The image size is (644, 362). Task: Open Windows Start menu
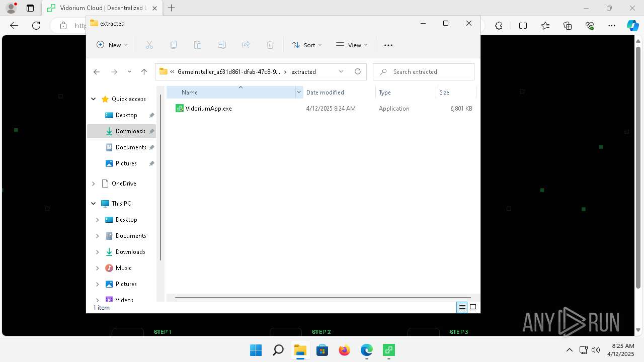pyautogui.click(x=256, y=350)
